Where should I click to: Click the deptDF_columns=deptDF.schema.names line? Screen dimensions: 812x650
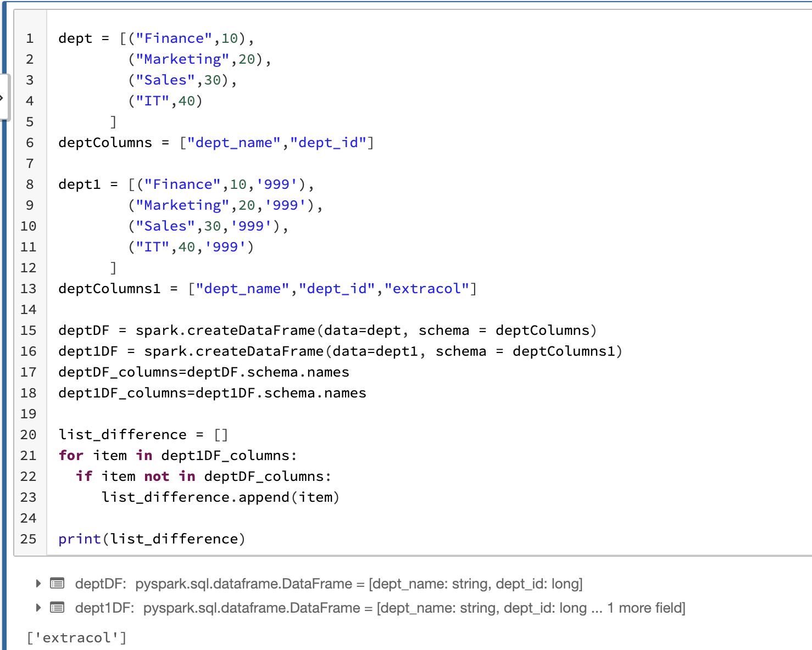click(x=204, y=372)
